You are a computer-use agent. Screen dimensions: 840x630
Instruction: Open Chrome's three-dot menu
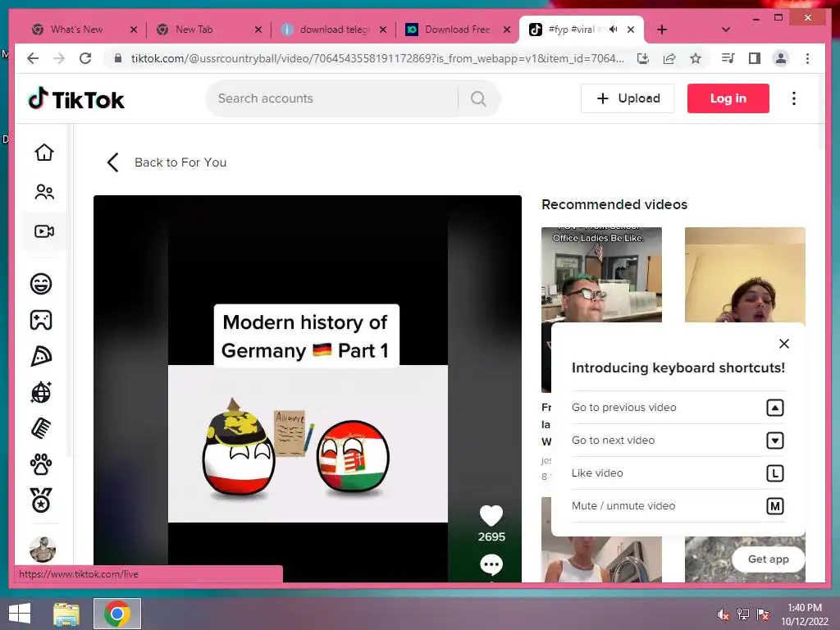[807, 58]
